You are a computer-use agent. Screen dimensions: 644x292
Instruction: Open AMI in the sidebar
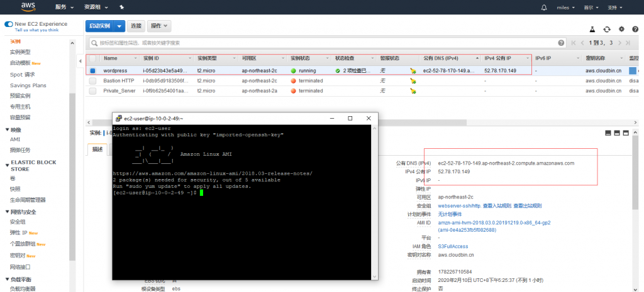[15, 139]
